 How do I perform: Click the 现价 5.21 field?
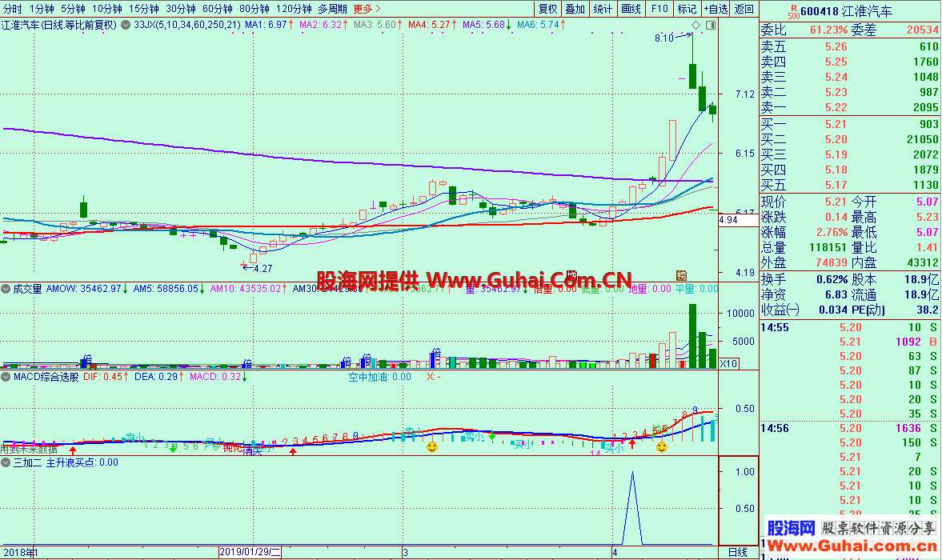804,202
